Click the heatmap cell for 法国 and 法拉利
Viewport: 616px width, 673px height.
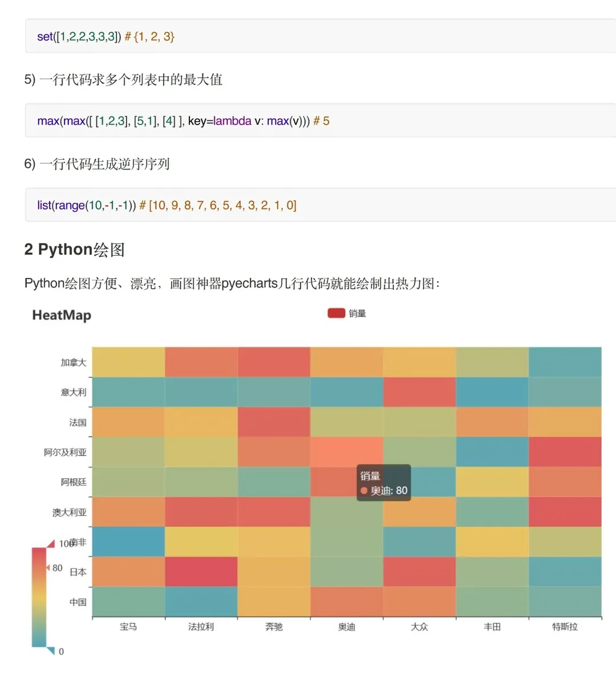point(201,422)
